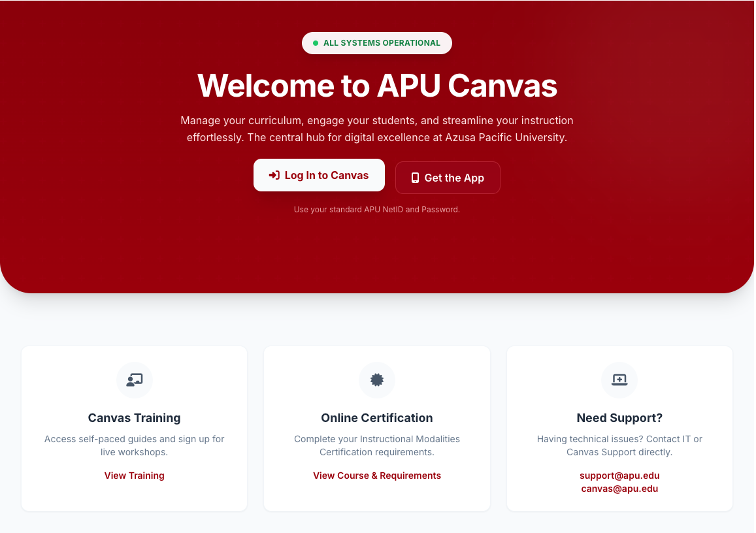The height and width of the screenshot is (533, 756).
Task: Open the View Training link
Action: tap(135, 476)
